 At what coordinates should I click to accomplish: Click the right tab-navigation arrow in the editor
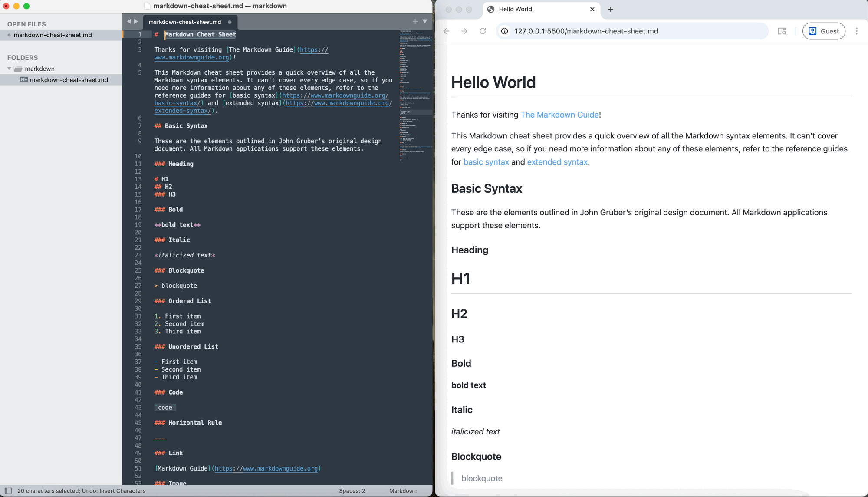click(x=136, y=21)
